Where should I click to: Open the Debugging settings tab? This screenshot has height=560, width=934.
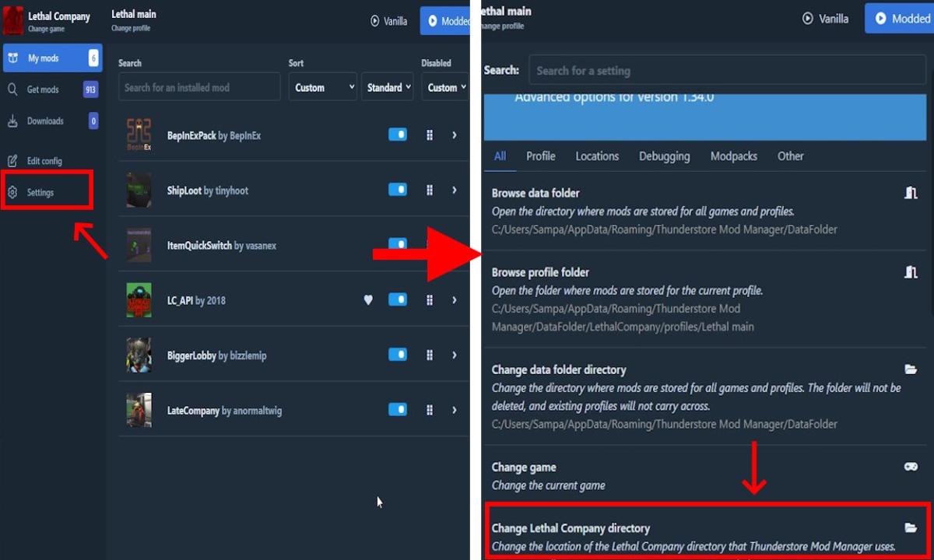pyautogui.click(x=664, y=156)
